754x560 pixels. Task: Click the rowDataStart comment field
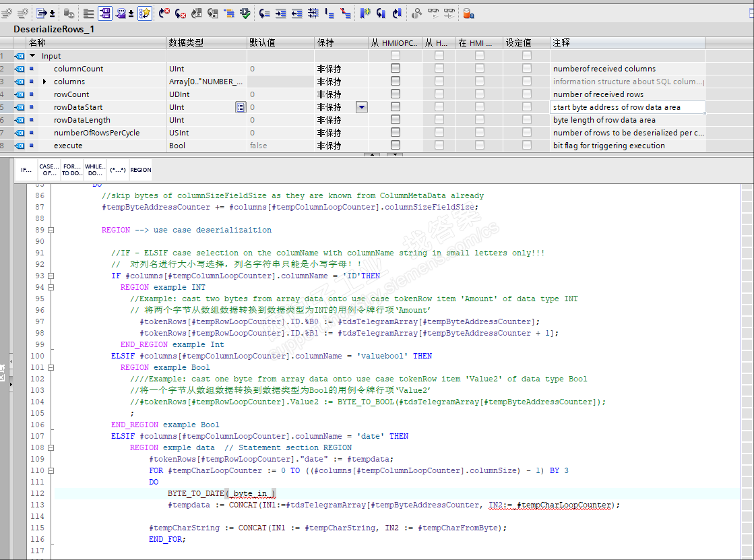click(627, 107)
